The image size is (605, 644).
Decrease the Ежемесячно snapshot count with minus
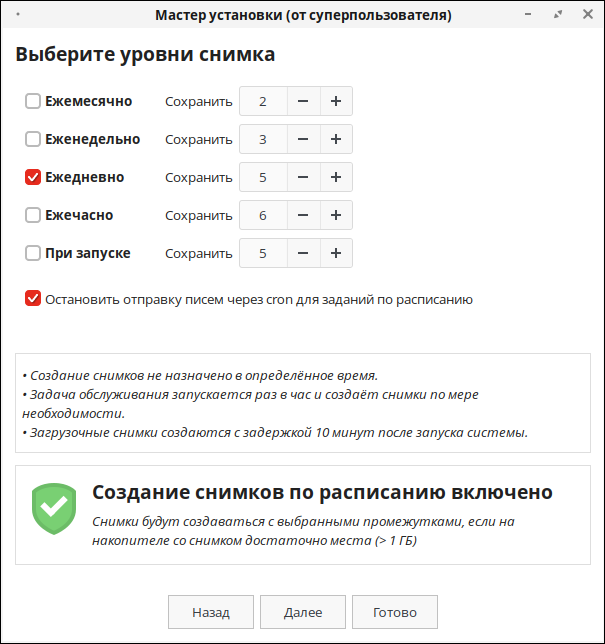tap(303, 101)
